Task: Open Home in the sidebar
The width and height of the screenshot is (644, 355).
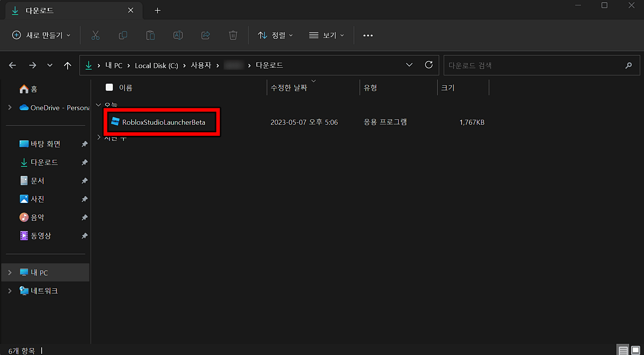Action: 28,89
